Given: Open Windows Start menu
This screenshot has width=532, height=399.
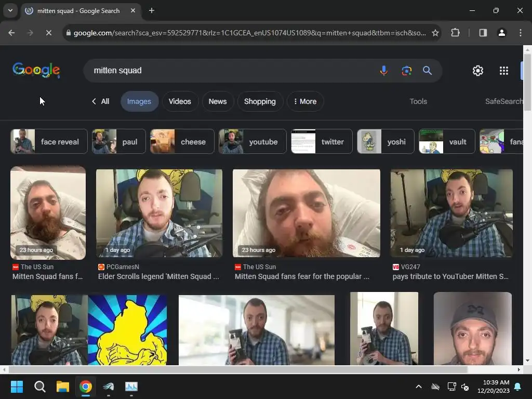Looking at the screenshot, I should point(17,387).
